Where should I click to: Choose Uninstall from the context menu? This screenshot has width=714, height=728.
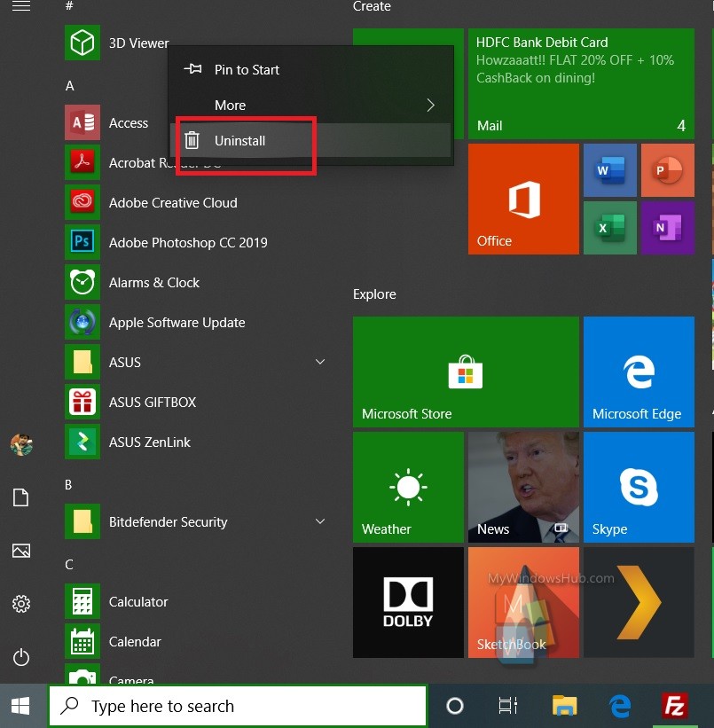[x=310, y=140]
